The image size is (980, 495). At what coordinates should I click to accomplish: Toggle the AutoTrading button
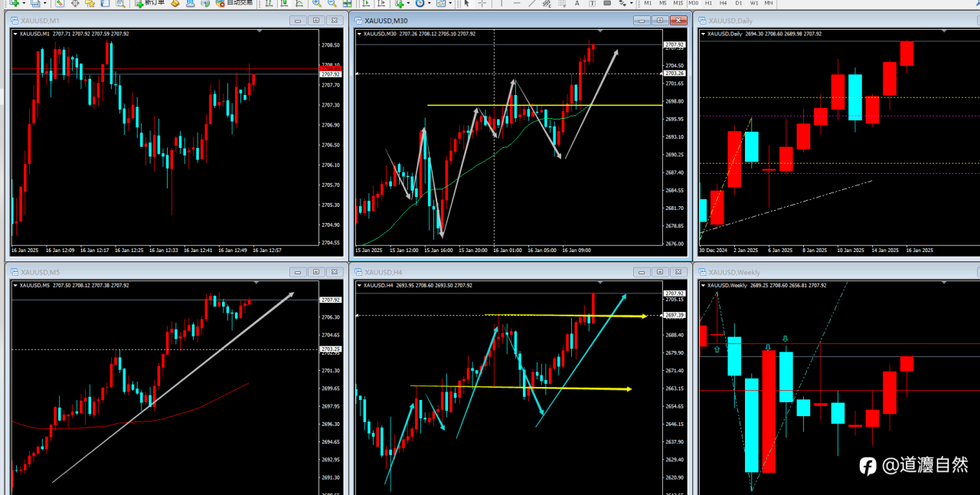point(234,3)
